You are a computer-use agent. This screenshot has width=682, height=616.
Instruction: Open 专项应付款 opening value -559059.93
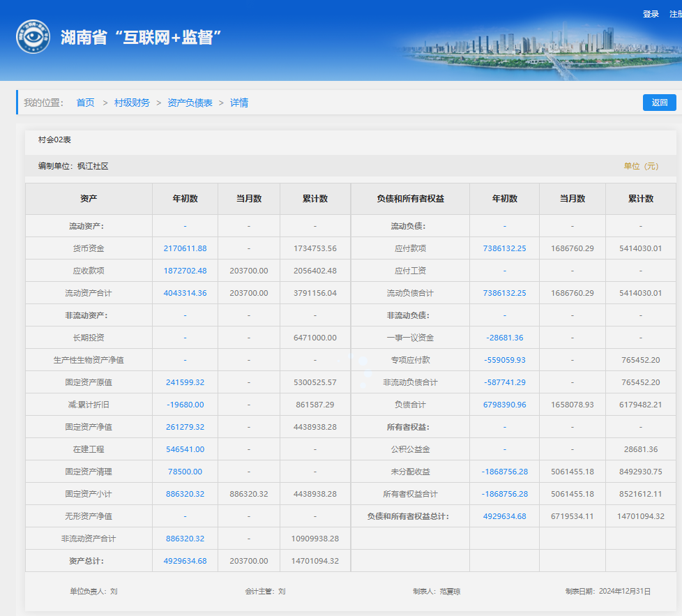coord(505,360)
